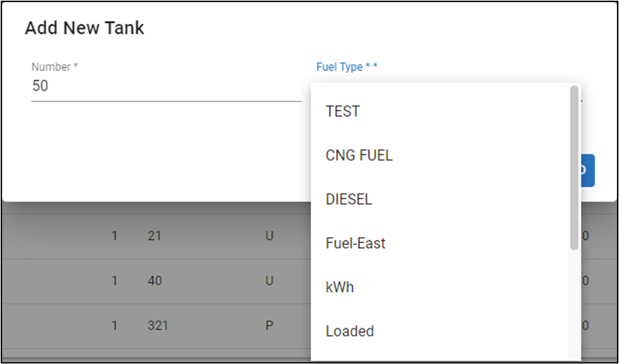Click the U value in the 40 row

(x=269, y=281)
